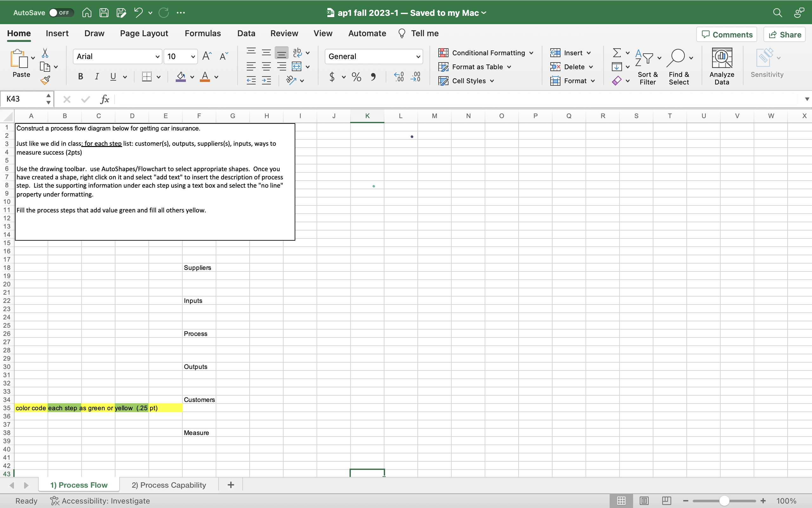The image size is (812, 508).
Task: Toggle the AutoSave switch
Action: [x=61, y=13]
